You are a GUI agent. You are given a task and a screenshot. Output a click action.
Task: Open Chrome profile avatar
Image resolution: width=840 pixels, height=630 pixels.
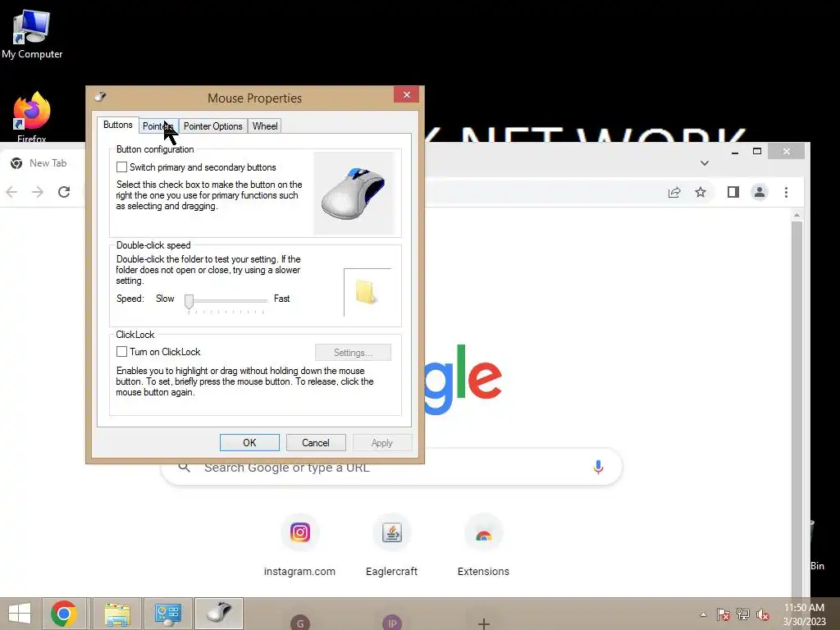(x=760, y=192)
